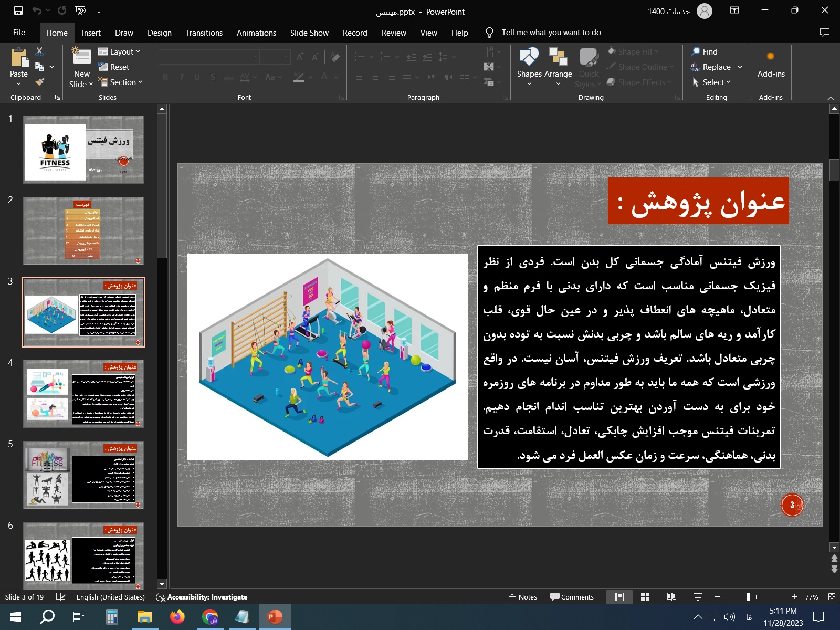Click the Save icon in title bar
Screen dimensions: 840x630
point(18,10)
